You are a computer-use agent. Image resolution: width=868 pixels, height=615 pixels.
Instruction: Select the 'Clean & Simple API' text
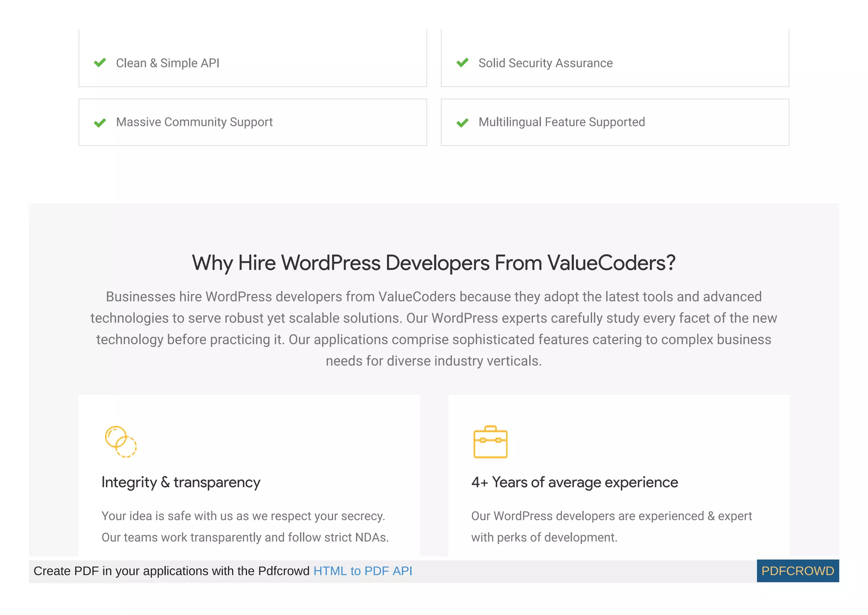167,63
